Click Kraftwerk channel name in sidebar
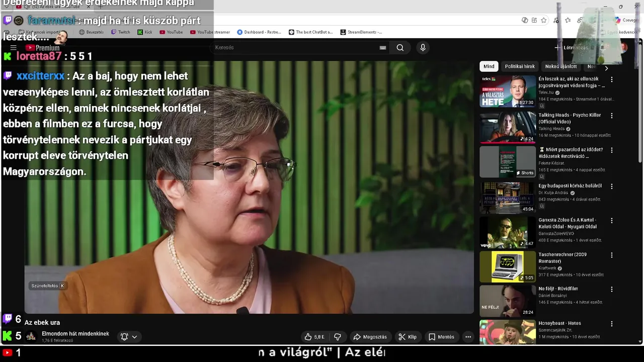The image size is (644, 362). coord(547,268)
